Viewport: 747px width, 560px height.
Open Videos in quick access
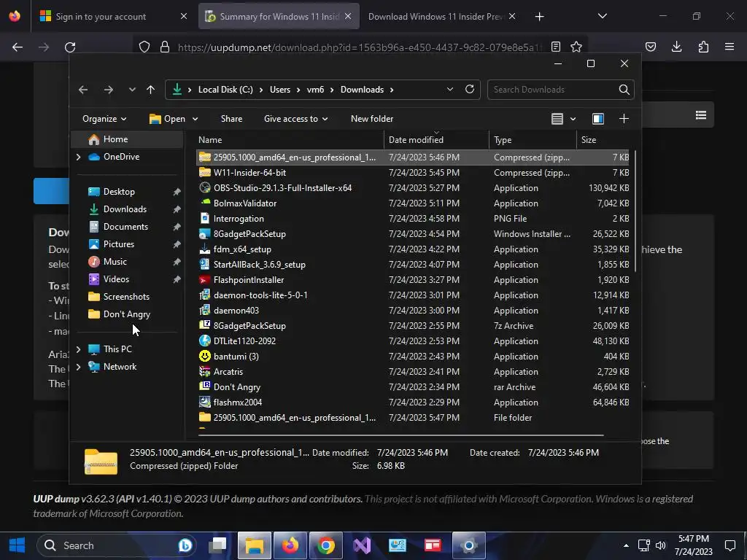click(x=116, y=279)
